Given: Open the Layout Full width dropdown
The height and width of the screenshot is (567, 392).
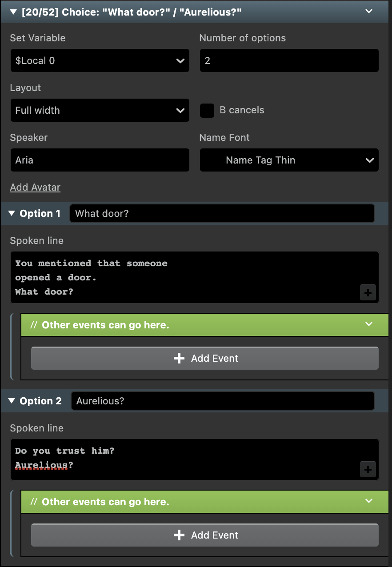Looking at the screenshot, I should tap(100, 110).
